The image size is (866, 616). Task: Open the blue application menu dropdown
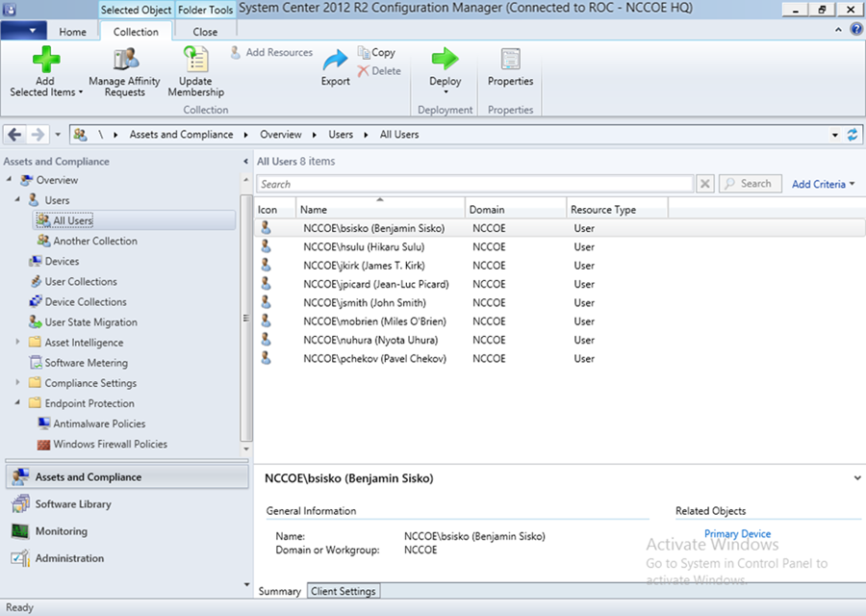[x=23, y=31]
